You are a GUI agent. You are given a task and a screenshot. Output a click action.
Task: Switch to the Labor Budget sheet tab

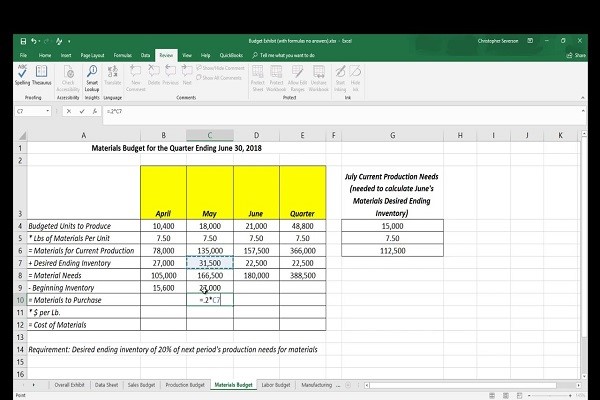tap(275, 384)
